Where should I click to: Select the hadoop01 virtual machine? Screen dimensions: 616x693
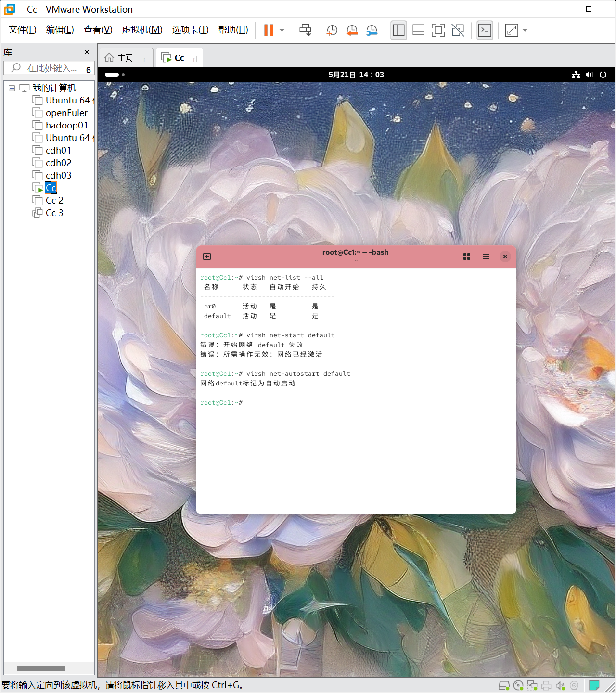pos(66,125)
